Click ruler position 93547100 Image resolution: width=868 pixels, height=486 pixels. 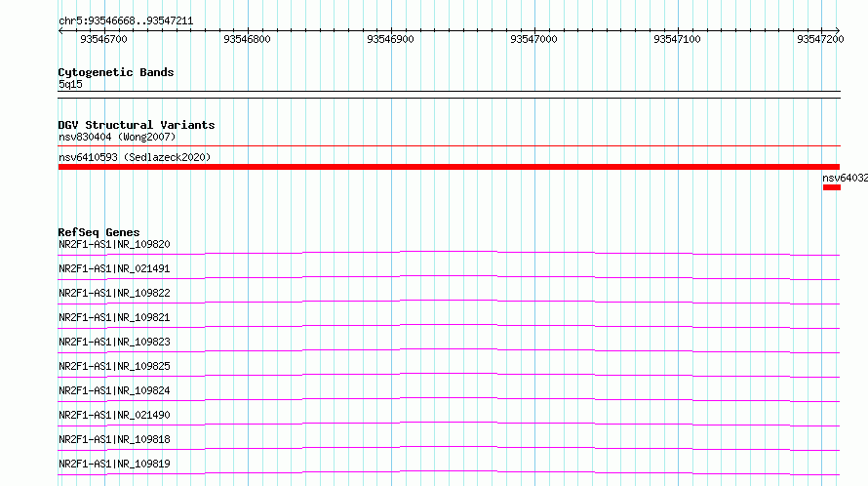click(677, 39)
